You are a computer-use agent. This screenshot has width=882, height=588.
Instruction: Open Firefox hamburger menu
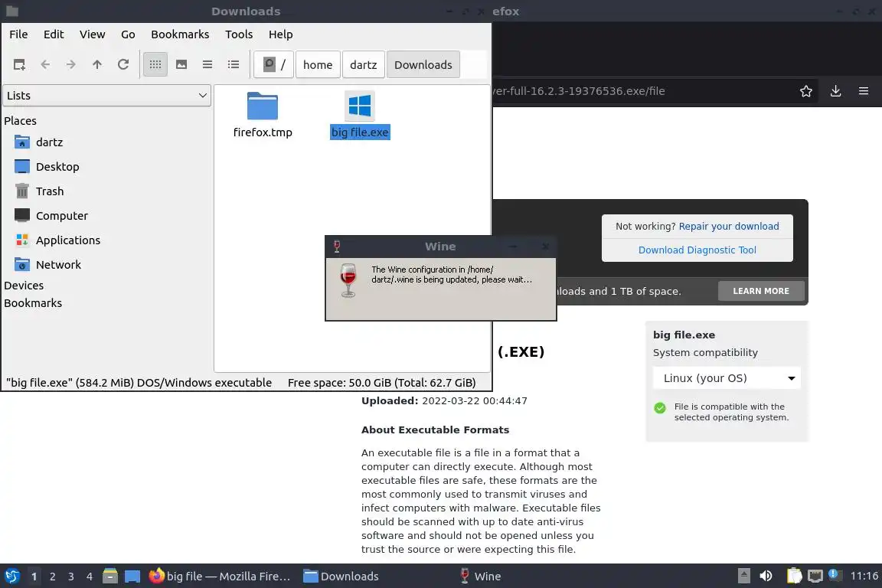pyautogui.click(x=864, y=91)
